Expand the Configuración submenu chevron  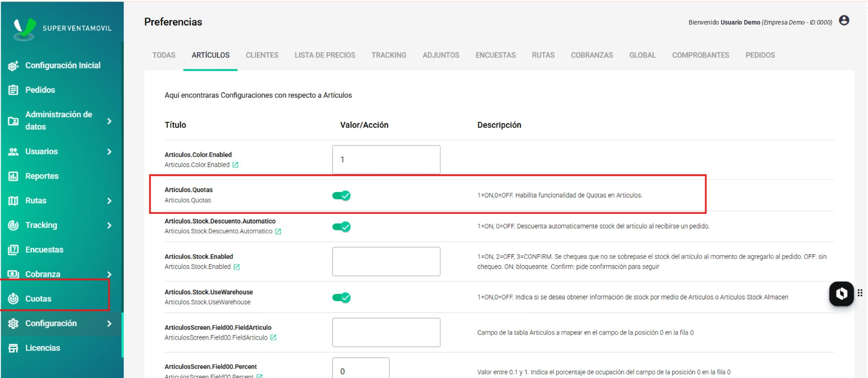click(x=109, y=323)
